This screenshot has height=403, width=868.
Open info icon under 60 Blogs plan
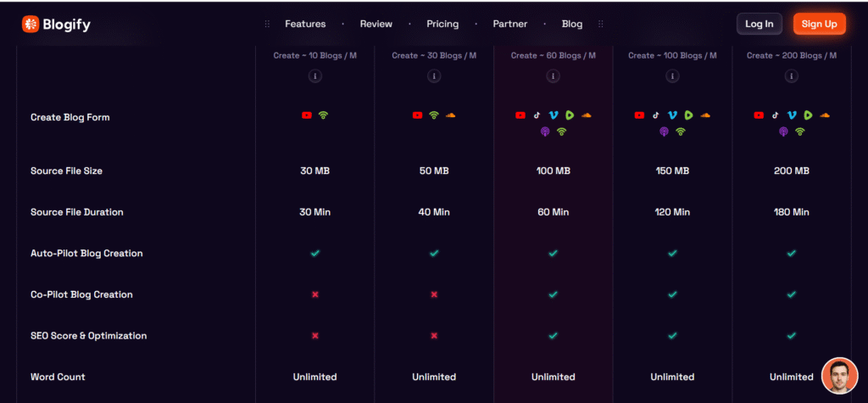[x=553, y=76]
